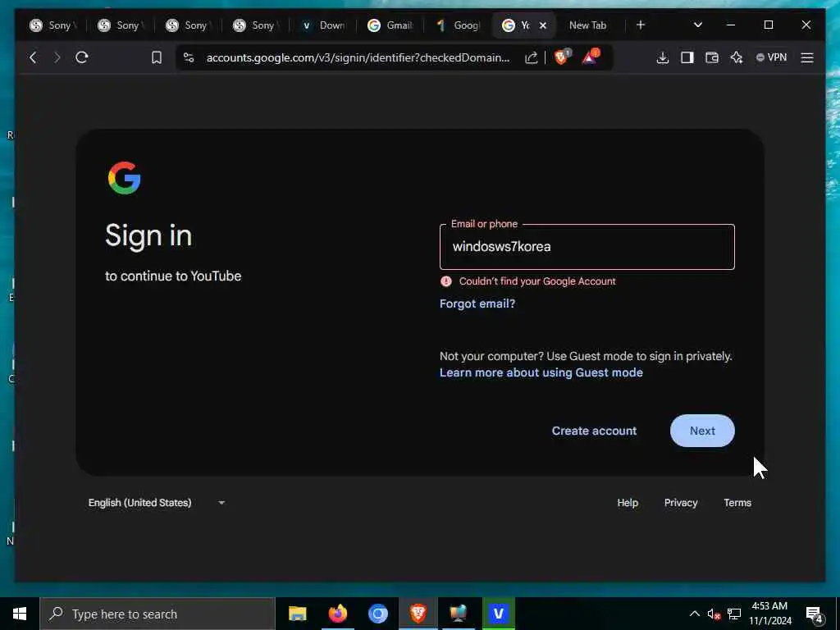Open site settings icon in address bar

point(189,57)
